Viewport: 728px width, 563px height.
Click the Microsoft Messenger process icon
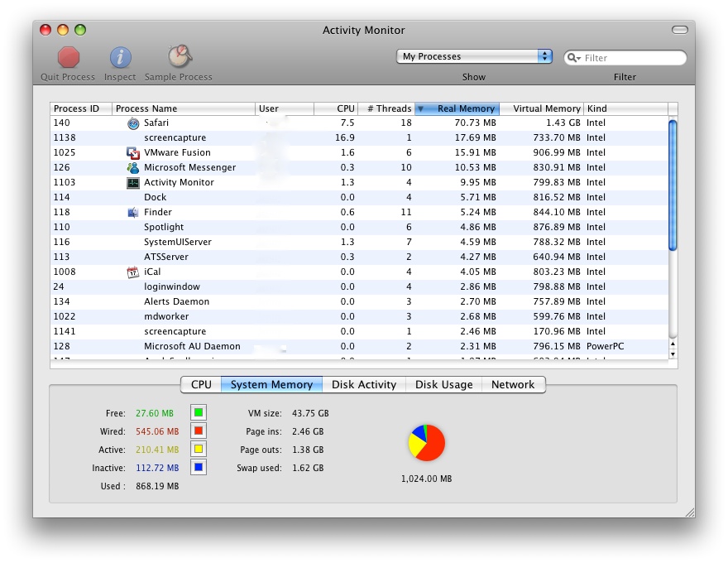click(133, 168)
